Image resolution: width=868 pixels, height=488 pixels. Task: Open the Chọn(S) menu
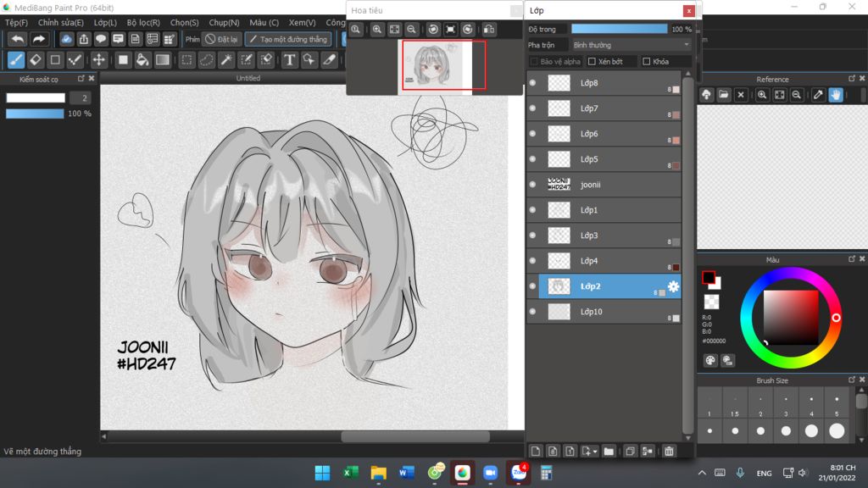[x=184, y=23]
